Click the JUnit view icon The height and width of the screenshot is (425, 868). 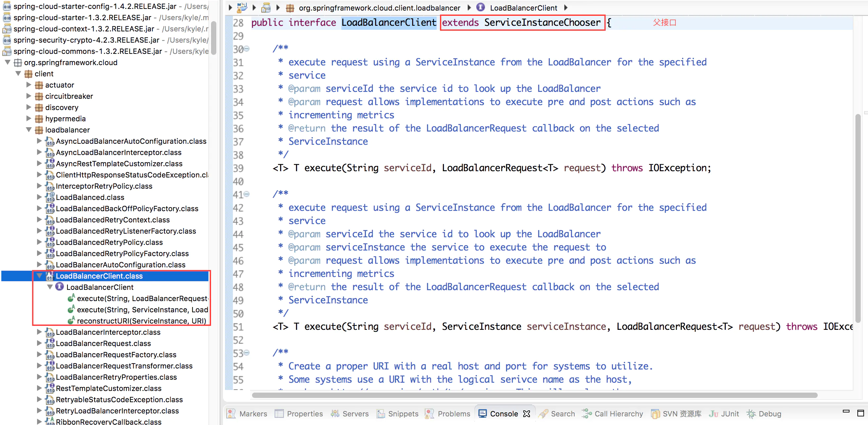point(713,413)
